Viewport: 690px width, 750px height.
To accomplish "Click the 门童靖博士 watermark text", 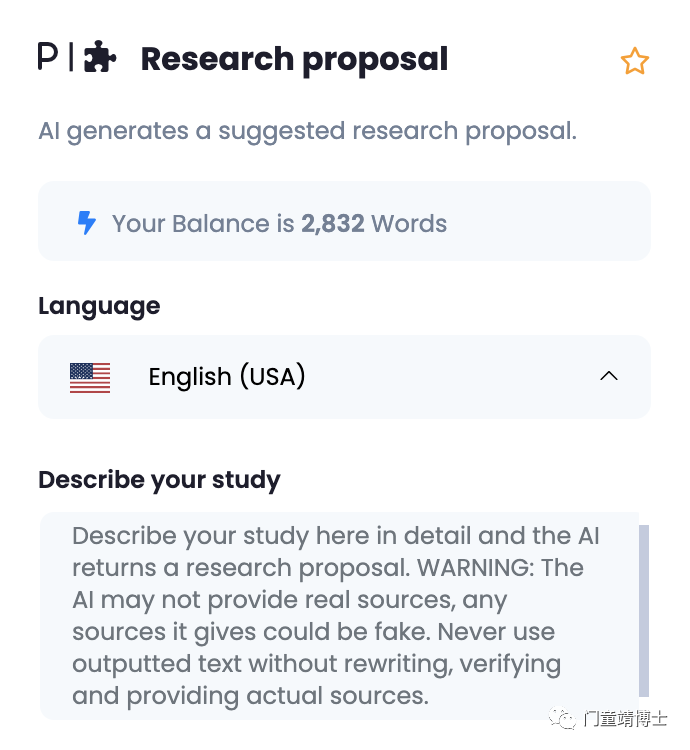I will point(625,718).
